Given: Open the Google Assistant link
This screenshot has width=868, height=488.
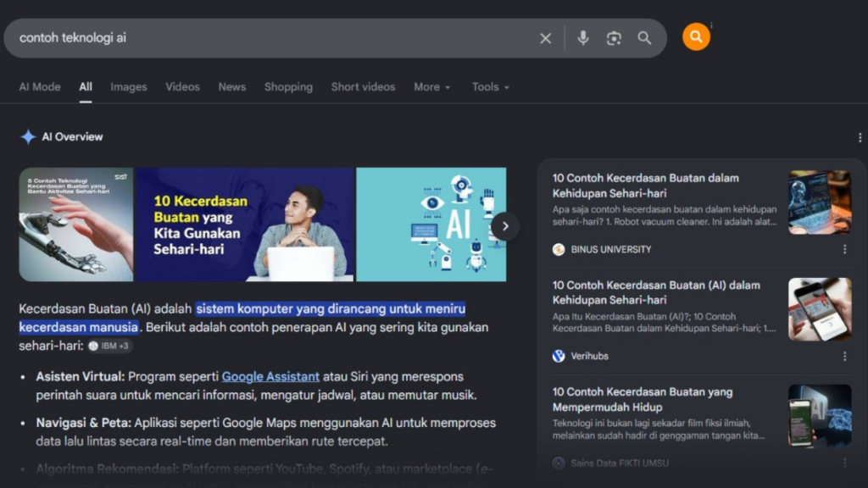Looking at the screenshot, I should tap(270, 377).
